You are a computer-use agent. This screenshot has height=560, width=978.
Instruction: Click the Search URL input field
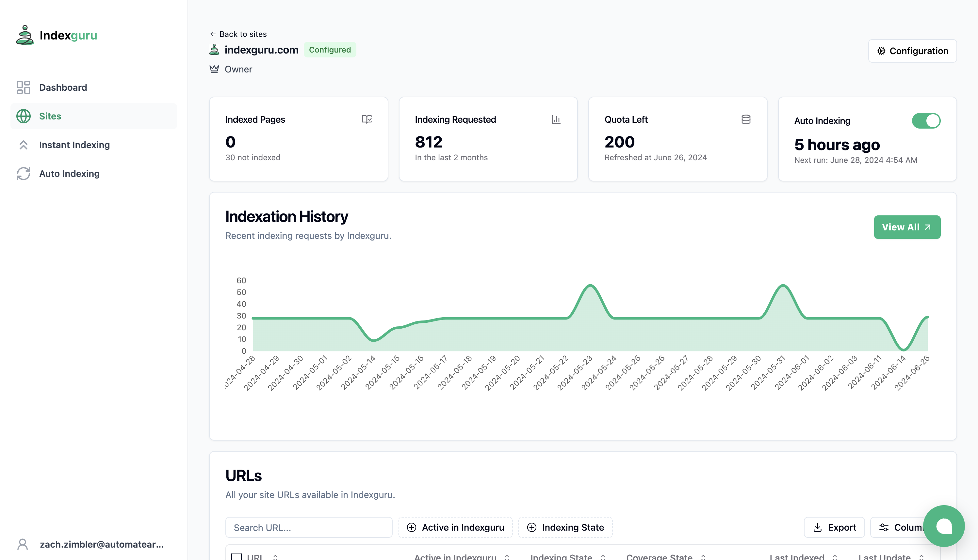[x=309, y=527]
